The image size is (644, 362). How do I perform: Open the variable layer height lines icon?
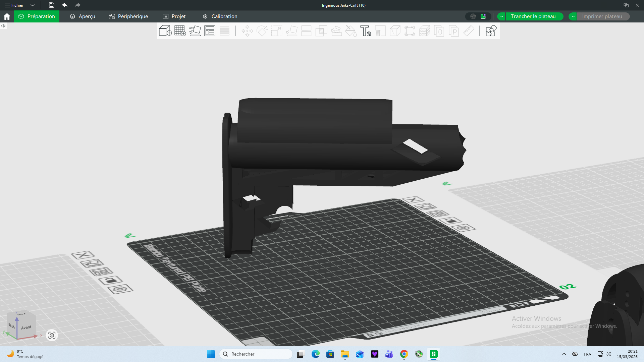pyautogui.click(x=224, y=31)
